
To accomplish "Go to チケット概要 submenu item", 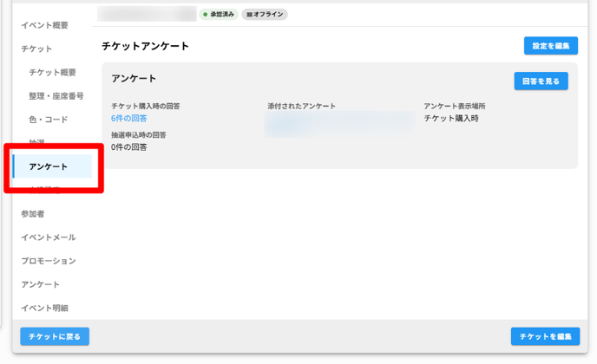I will [x=52, y=73].
